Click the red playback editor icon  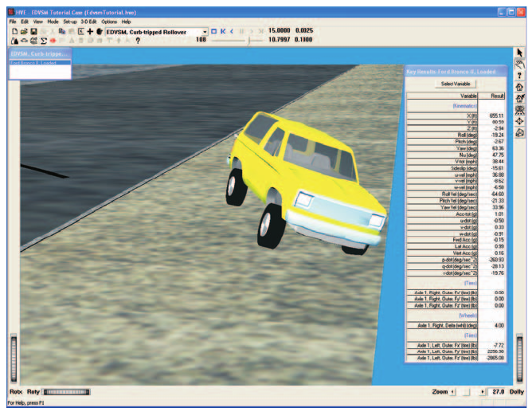coord(53,41)
